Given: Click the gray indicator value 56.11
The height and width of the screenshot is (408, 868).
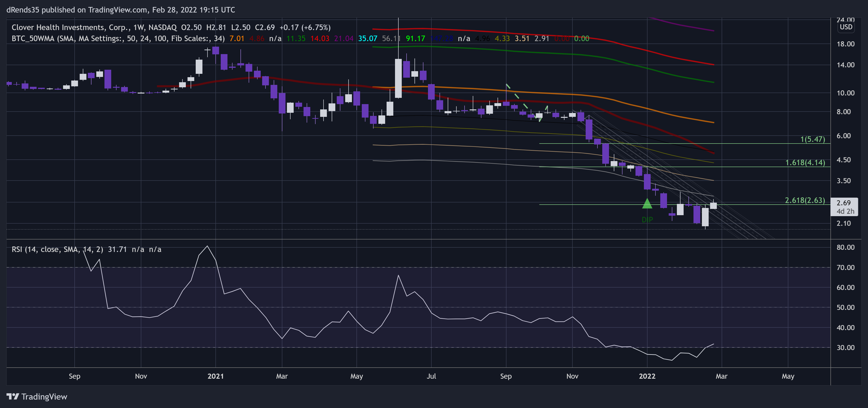Looking at the screenshot, I should click(391, 38).
